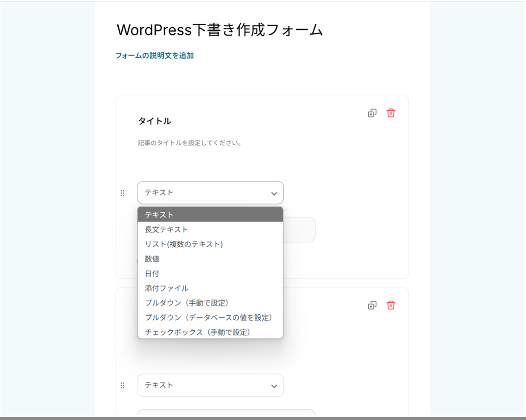The height and width of the screenshot is (420, 526).
Task: Click the タイトル question label
Action: pyautogui.click(x=155, y=121)
